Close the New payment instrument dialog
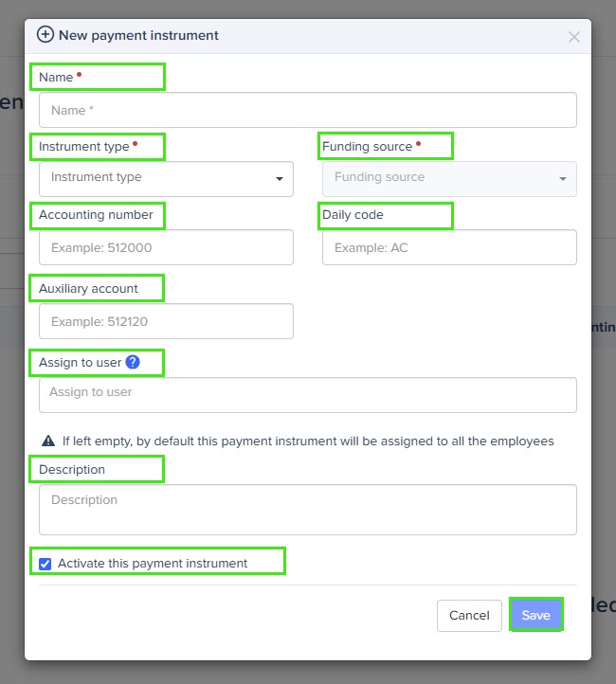This screenshot has height=684, width=616. 574,37
